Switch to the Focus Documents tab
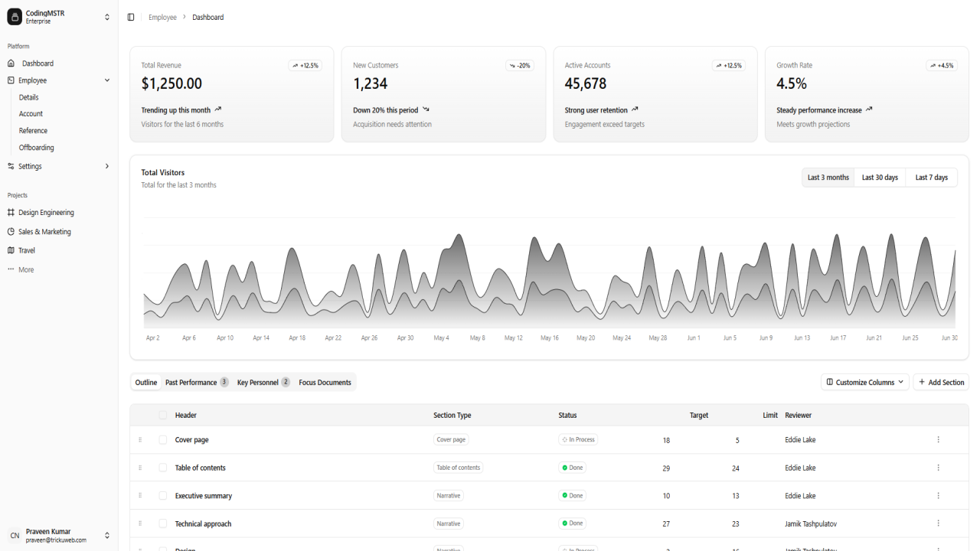 [325, 382]
